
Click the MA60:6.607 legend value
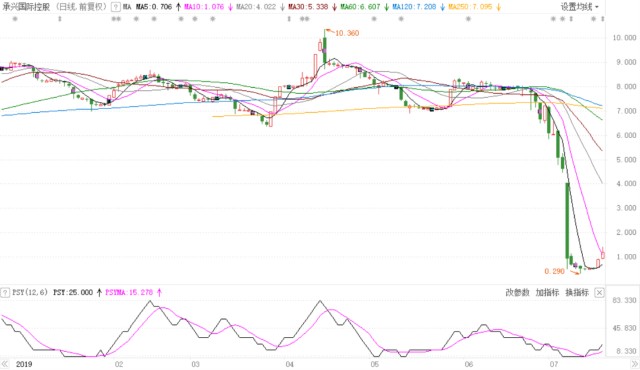click(x=360, y=7)
